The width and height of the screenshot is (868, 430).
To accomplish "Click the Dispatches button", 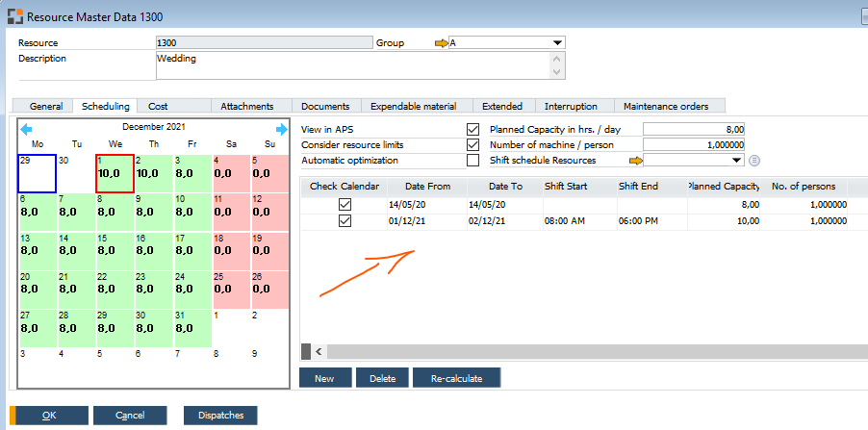I will tap(220, 416).
